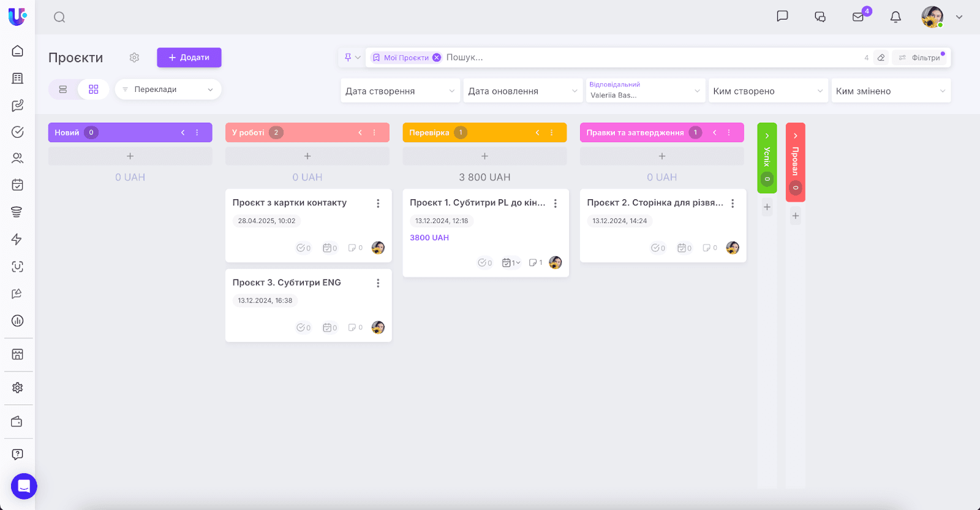
Task: Open the Проєкт з картки контакту card
Action: [290, 203]
